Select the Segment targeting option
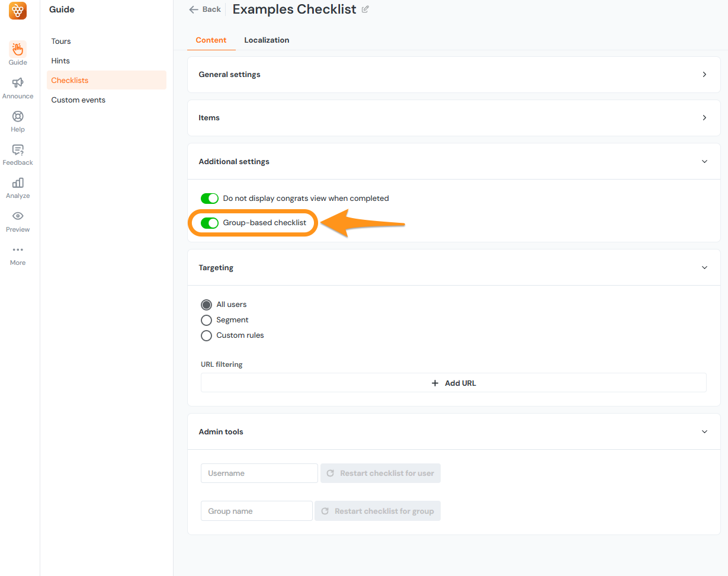Image resolution: width=728 pixels, height=576 pixels. pyautogui.click(x=206, y=320)
